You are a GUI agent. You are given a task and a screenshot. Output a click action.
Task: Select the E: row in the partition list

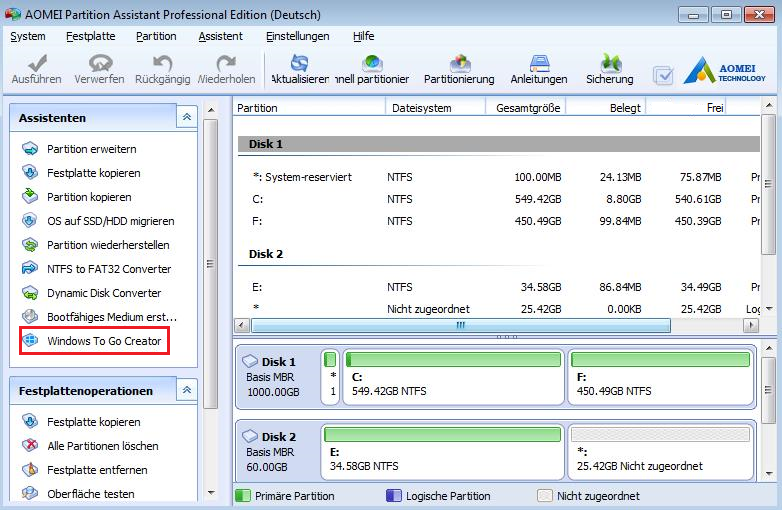[x=499, y=287]
